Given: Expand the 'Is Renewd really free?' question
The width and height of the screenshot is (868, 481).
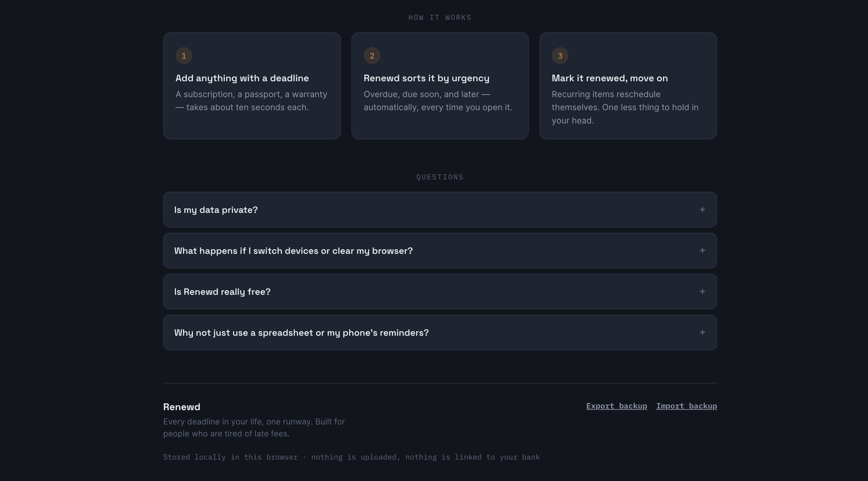Looking at the screenshot, I should point(440,291).
